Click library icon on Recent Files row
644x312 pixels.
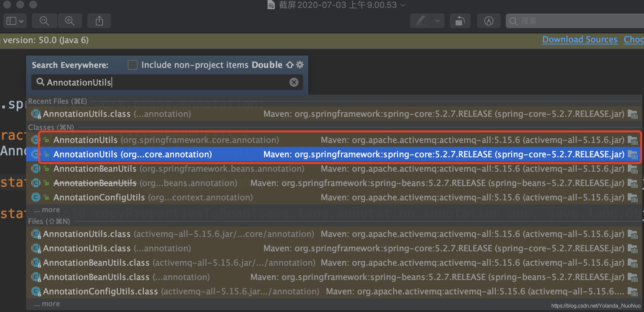point(633,114)
